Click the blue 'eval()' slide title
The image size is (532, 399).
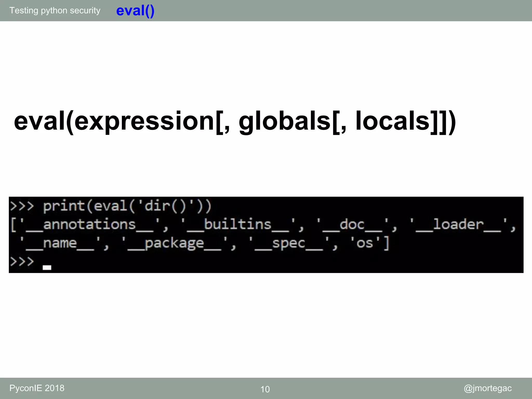tap(135, 11)
